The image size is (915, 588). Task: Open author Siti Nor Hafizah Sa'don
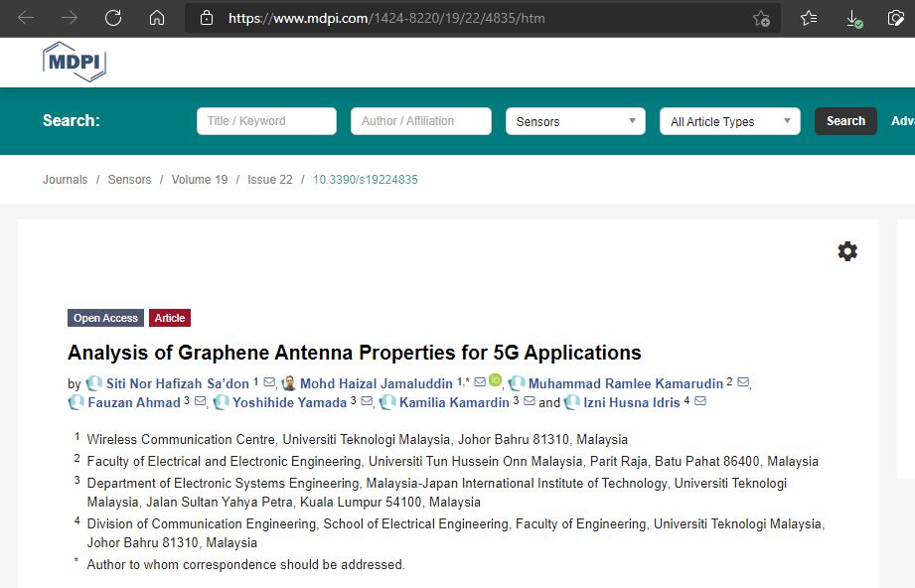pos(178,383)
